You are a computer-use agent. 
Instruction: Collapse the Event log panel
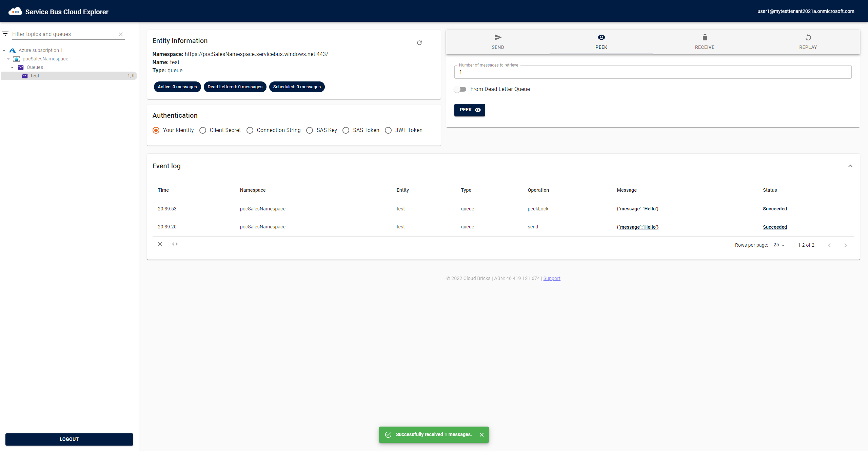coord(850,166)
